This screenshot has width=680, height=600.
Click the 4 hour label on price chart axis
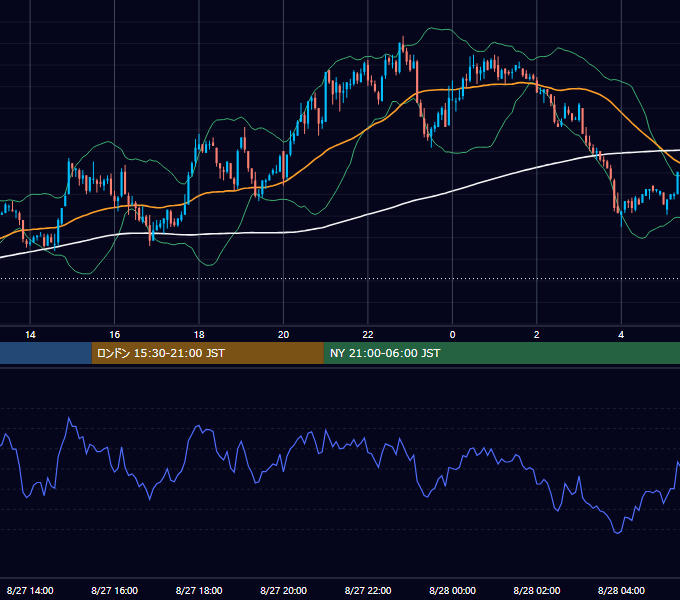pos(621,335)
